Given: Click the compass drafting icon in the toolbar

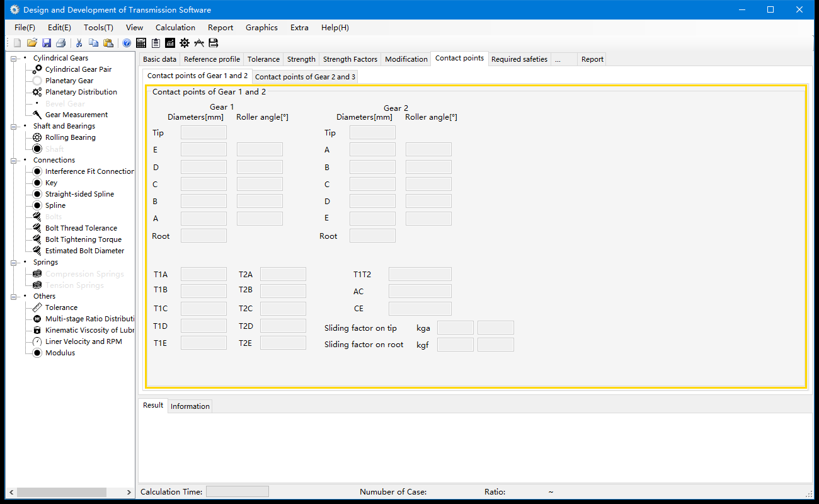Looking at the screenshot, I should click(x=199, y=43).
